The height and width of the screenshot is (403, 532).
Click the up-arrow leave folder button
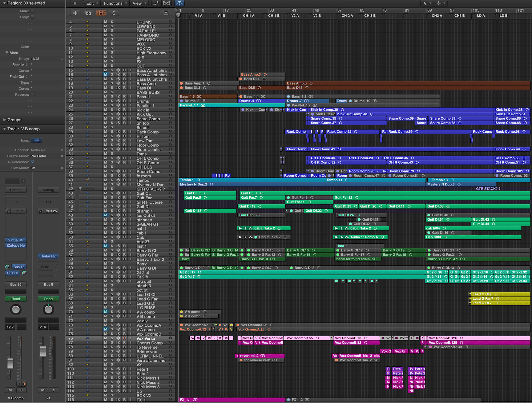[75, 3]
